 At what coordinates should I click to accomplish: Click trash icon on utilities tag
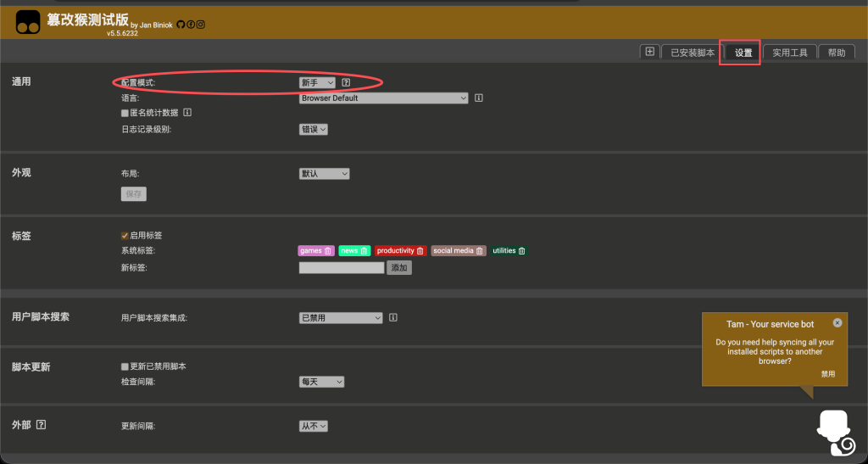tap(521, 251)
